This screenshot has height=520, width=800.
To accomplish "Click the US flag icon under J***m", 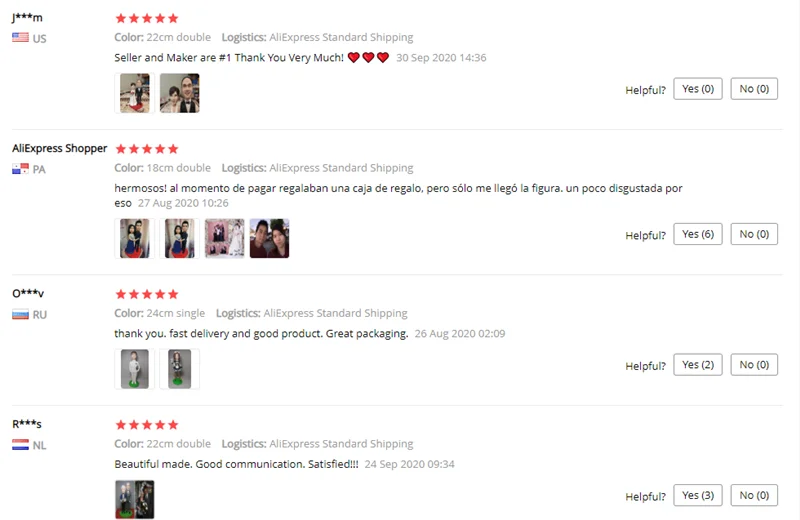I will (20, 38).
